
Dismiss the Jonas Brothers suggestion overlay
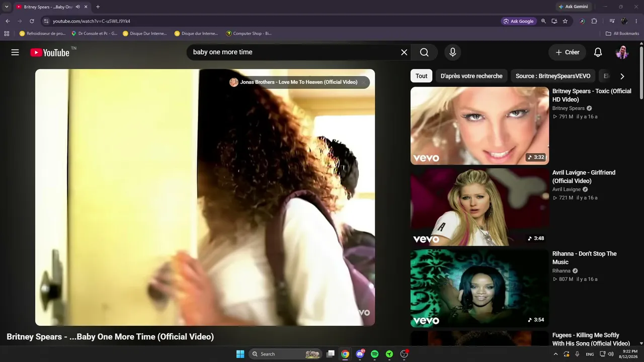[x=364, y=82]
